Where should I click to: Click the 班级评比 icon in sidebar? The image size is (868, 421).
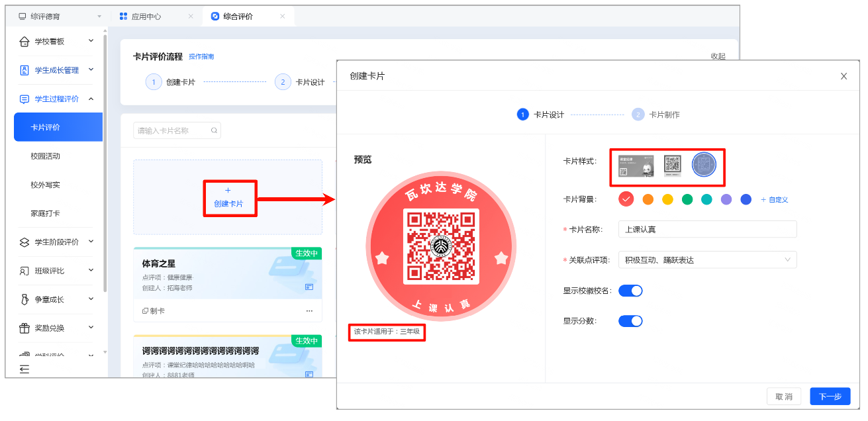coord(24,271)
